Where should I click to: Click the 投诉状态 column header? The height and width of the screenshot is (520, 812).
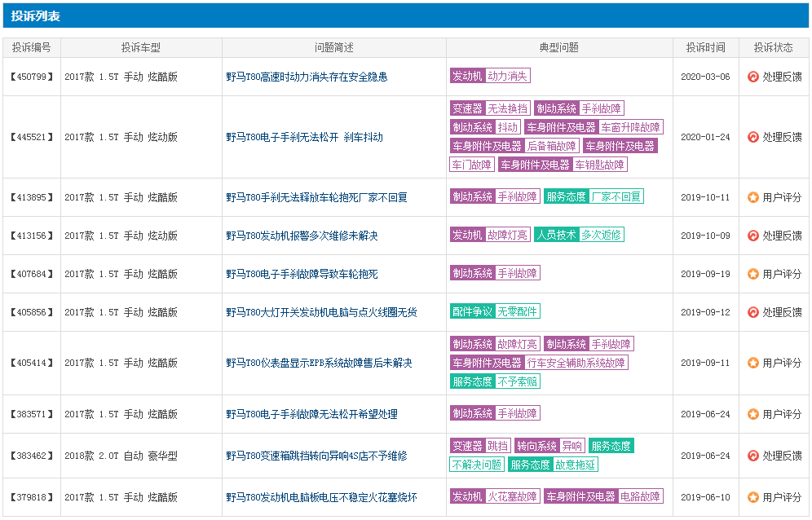coord(773,47)
